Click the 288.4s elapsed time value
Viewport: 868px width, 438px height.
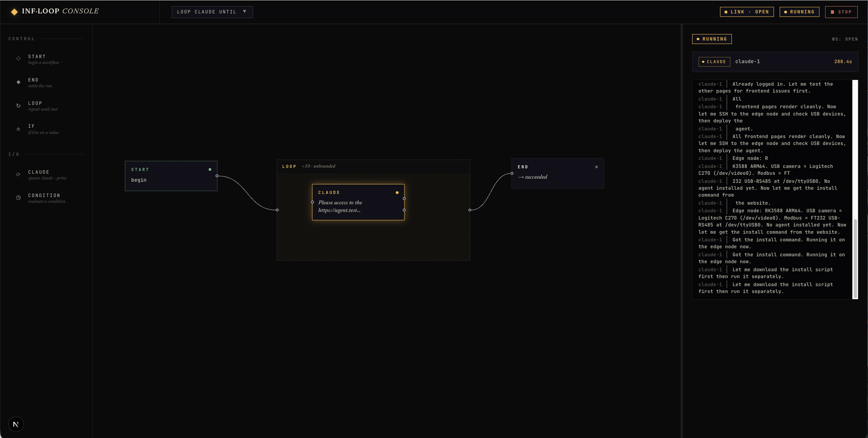(843, 62)
